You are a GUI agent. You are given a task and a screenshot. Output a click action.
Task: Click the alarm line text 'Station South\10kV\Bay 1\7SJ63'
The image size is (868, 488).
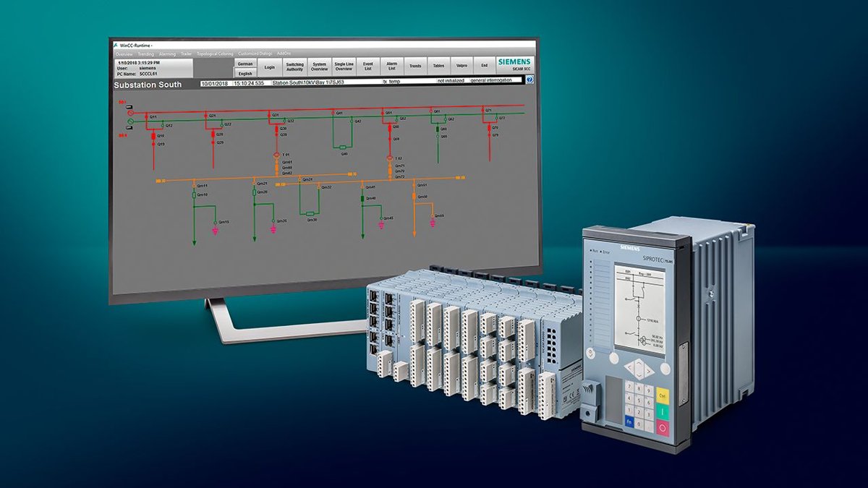(x=307, y=82)
